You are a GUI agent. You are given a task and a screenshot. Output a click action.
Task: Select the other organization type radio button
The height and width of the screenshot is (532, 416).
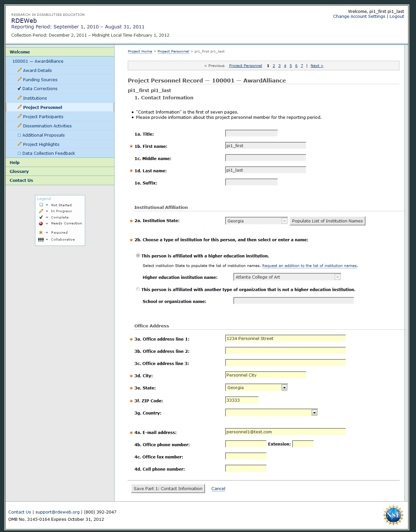click(x=138, y=289)
